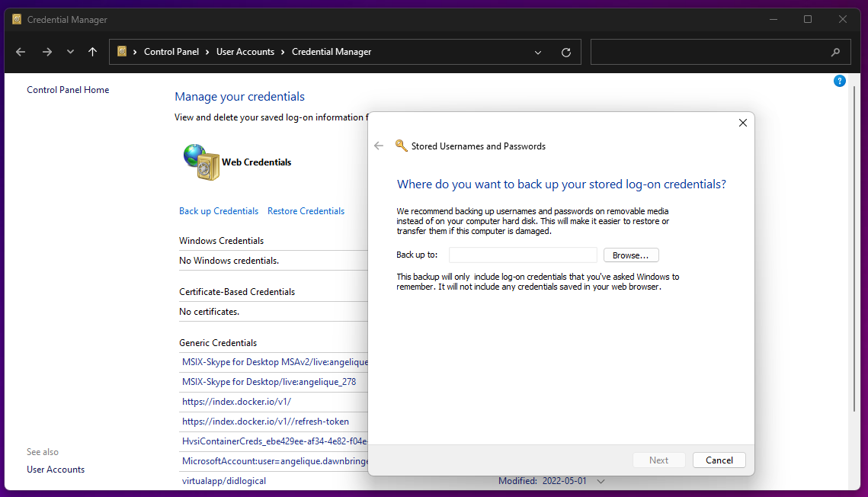
Task: Close the Stored Usernames and Passwords dialog
Action: 743,123
